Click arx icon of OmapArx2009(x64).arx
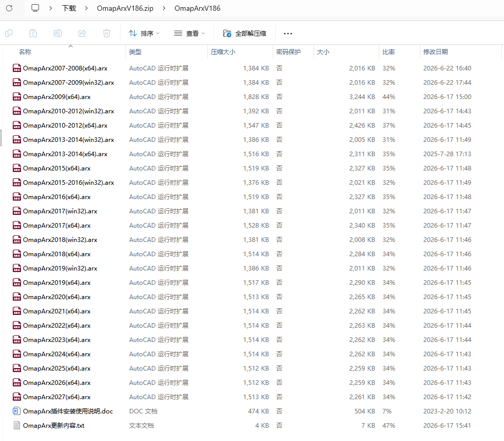 point(17,96)
